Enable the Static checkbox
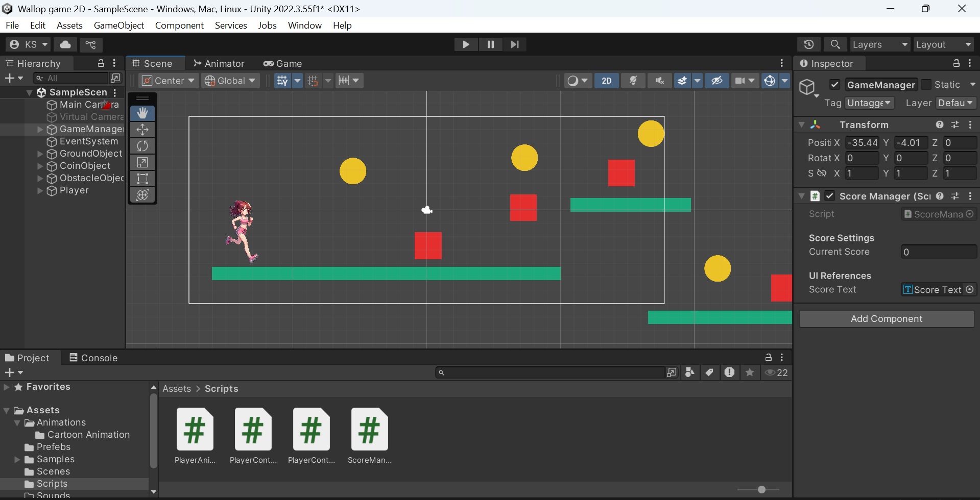The image size is (980, 500). (x=926, y=85)
